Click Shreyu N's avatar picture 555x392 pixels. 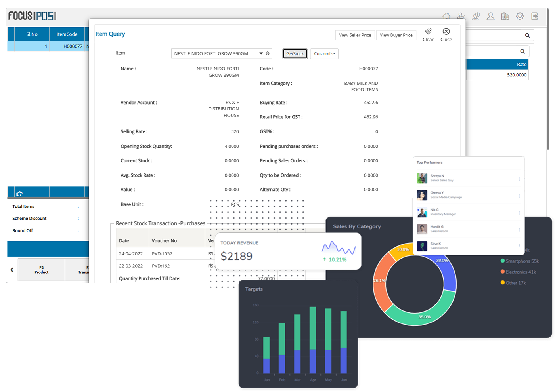point(422,178)
